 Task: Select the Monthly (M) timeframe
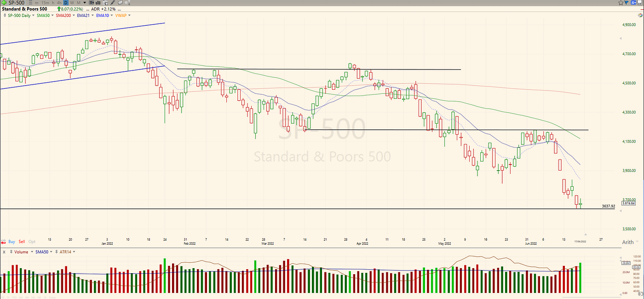(x=79, y=3)
